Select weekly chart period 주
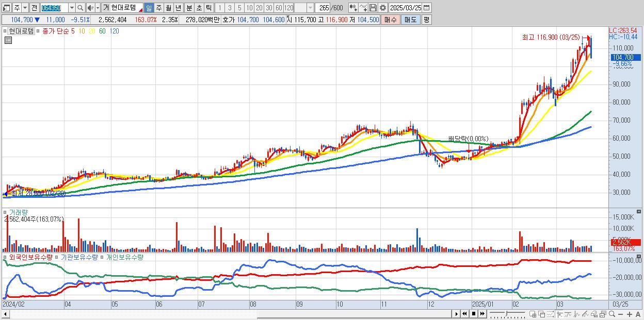Screen dimensions: 644x320 tap(158, 8)
